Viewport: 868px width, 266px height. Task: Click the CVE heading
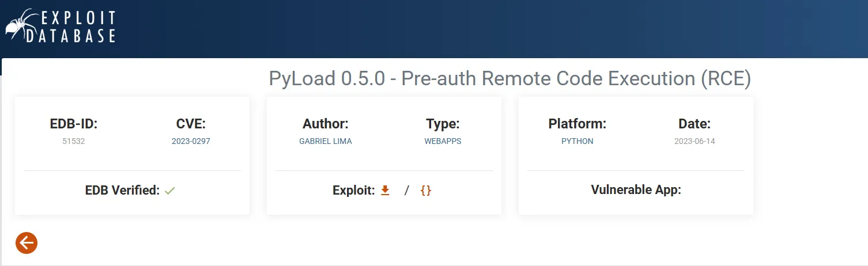click(x=191, y=124)
